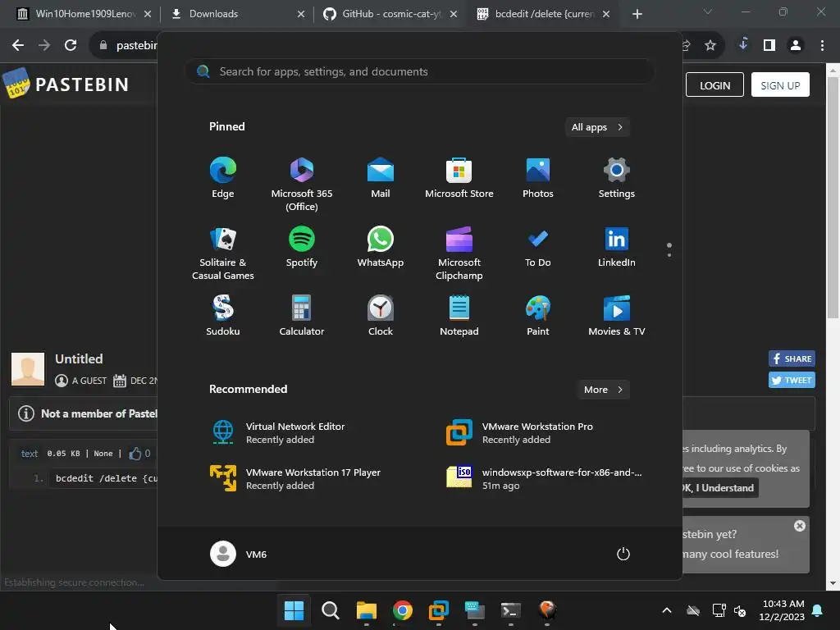840x630 pixels.
Task: Go back in Chrome history
Action: 18,46
